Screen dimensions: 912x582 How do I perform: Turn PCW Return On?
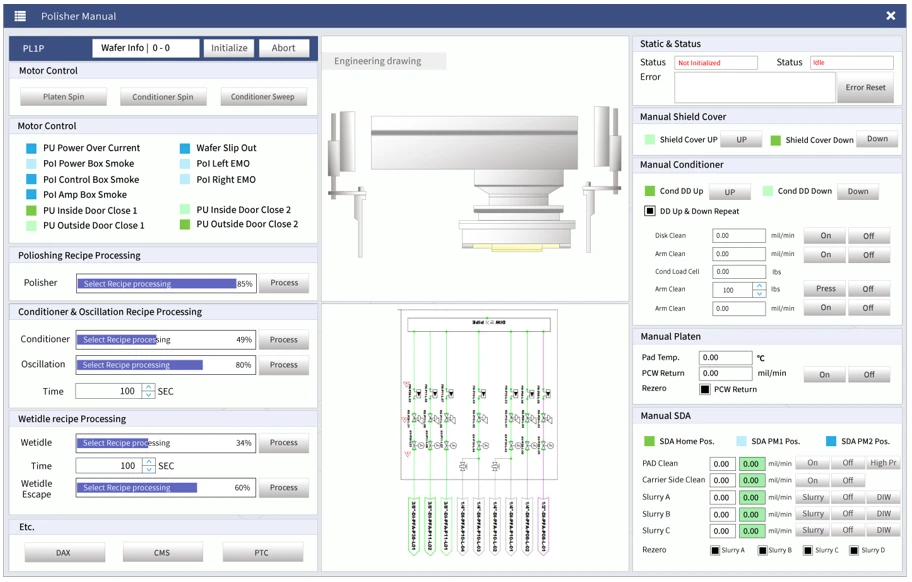(824, 374)
